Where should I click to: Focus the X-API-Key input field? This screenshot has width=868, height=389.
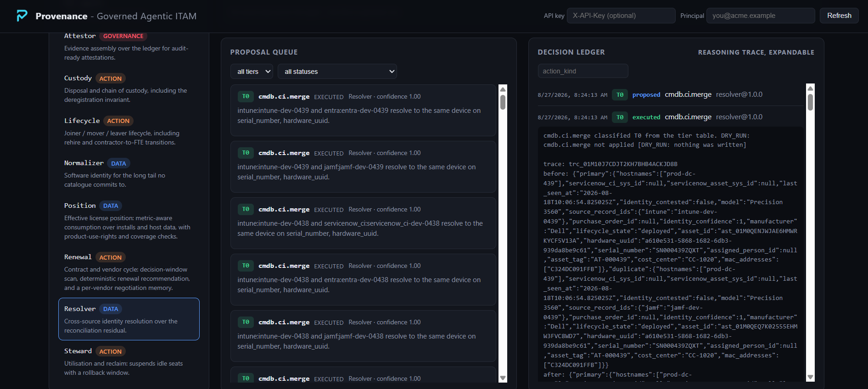pos(621,16)
